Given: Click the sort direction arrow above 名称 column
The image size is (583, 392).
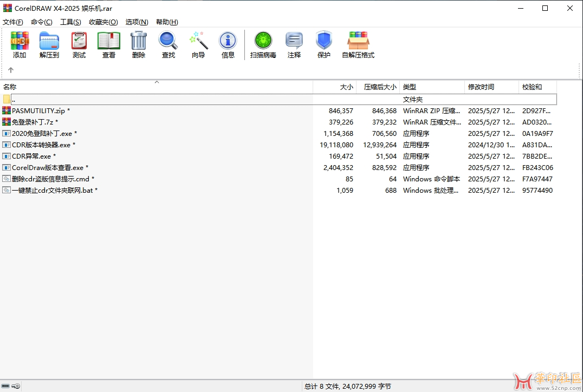Looking at the screenshot, I should [x=157, y=82].
